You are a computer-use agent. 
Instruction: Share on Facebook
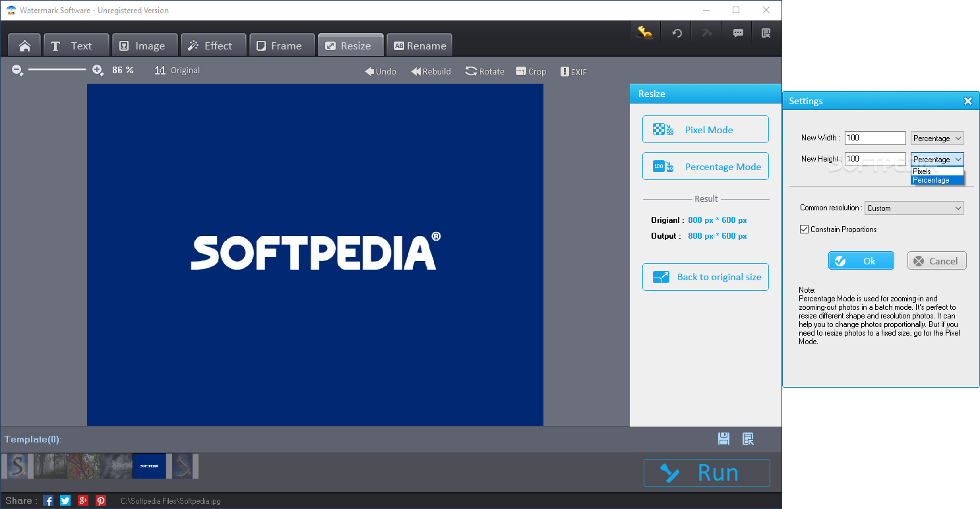(48, 500)
